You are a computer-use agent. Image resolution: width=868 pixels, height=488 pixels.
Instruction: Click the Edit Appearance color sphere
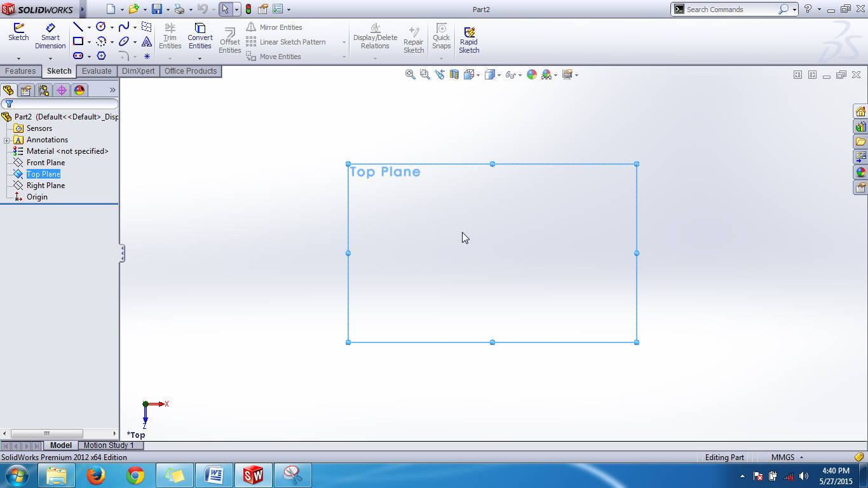[532, 74]
